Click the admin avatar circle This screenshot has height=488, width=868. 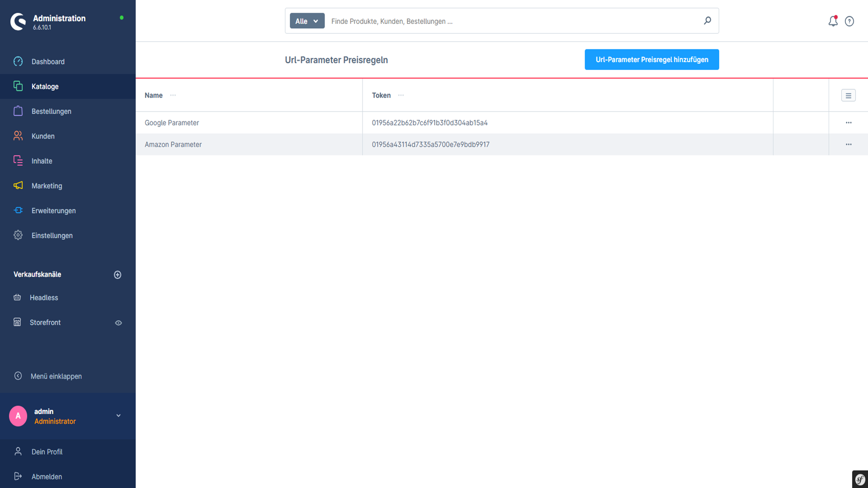18,416
